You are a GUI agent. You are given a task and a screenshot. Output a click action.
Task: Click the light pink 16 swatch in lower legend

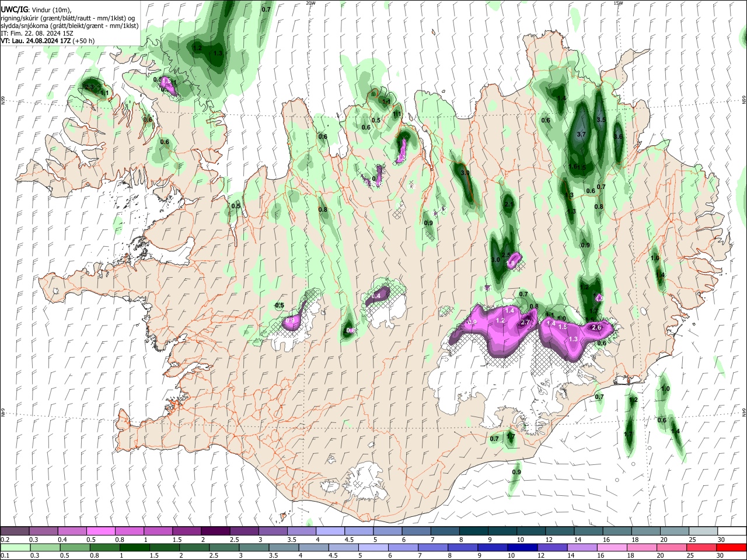(x=612, y=547)
